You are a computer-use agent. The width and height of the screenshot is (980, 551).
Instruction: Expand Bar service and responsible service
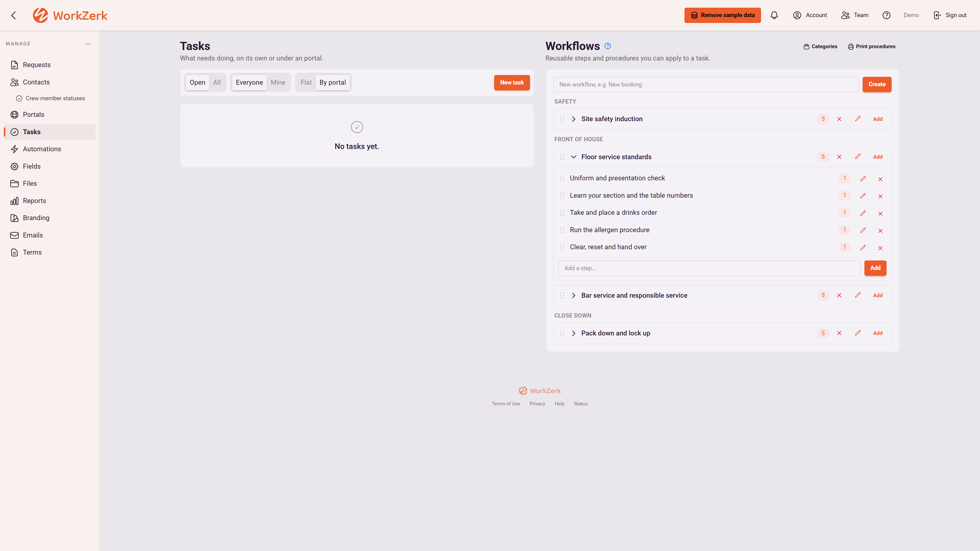click(x=573, y=295)
